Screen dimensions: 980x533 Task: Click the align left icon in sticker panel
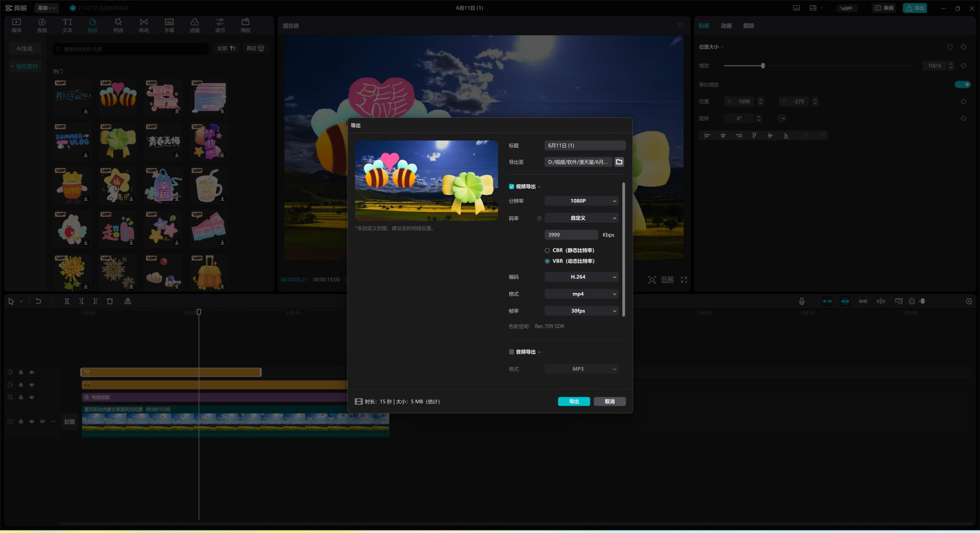point(707,136)
